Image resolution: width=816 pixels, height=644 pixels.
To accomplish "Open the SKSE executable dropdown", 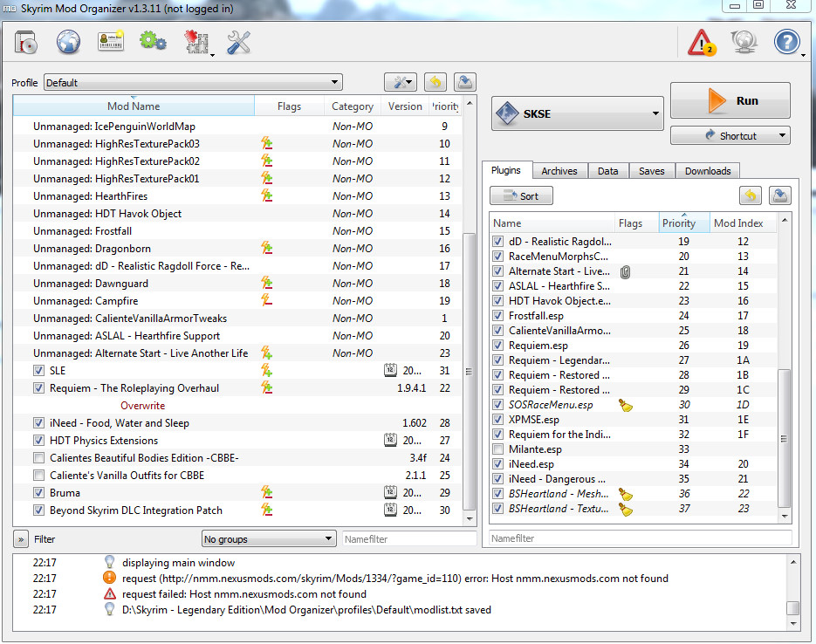I will tap(577, 113).
